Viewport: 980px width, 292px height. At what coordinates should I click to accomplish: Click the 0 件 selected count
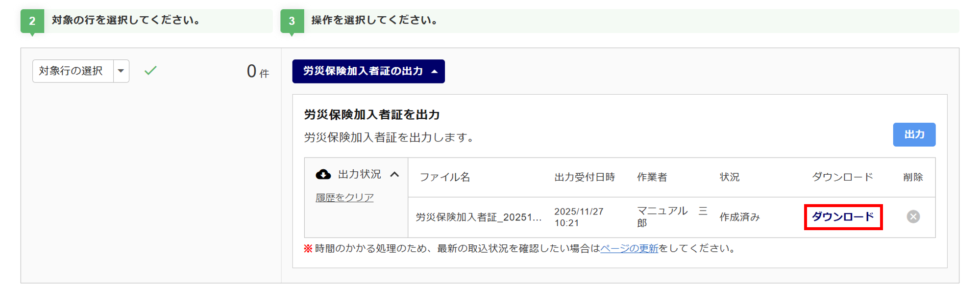tap(258, 72)
